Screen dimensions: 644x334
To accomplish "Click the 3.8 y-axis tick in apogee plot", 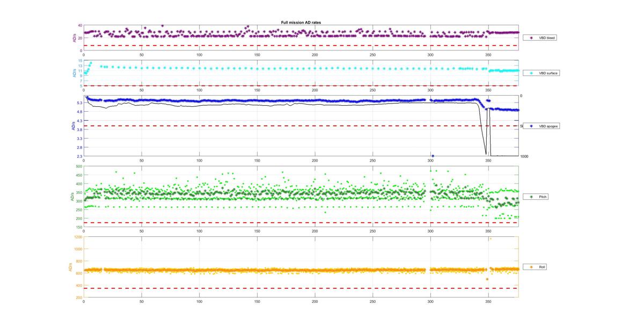I will click(79, 129).
